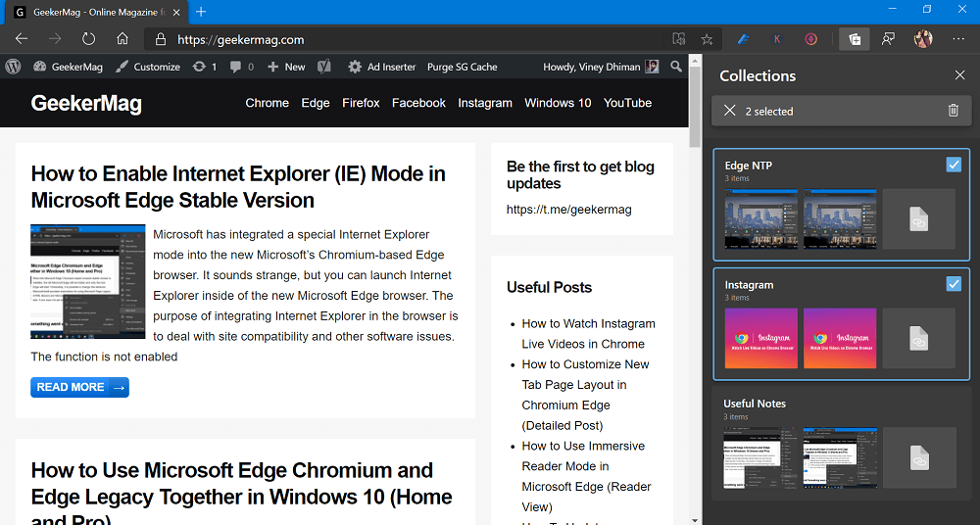Click the address bar URL field
Screen dimensions: 980x525
pyautogui.click(x=407, y=39)
